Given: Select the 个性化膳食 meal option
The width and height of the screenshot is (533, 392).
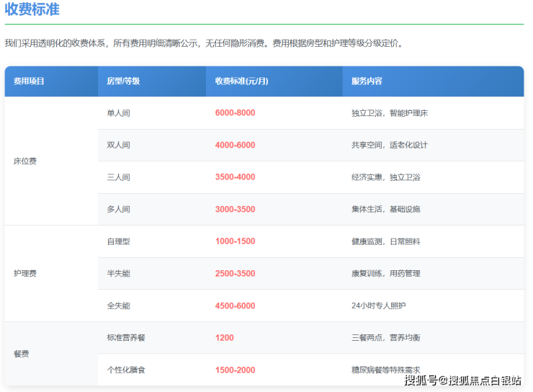Looking at the screenshot, I should point(126,370).
